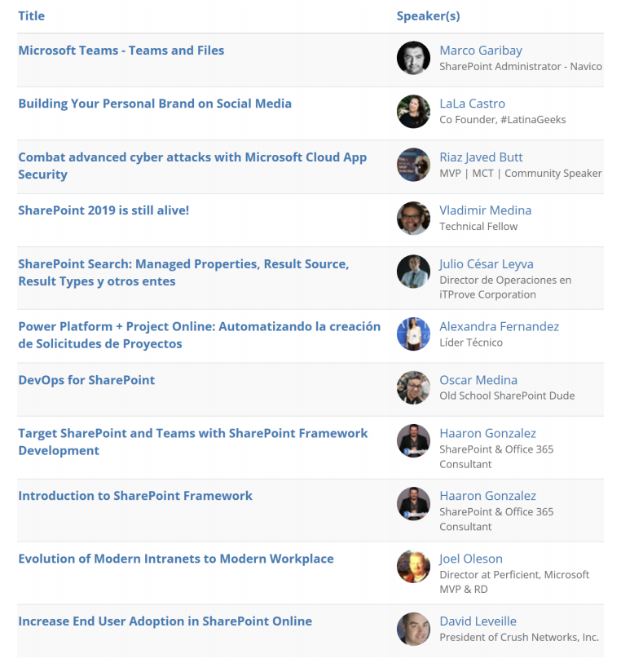Select Julio César Leyva's avatar
Screen dimensions: 621x672
pyautogui.click(x=413, y=272)
